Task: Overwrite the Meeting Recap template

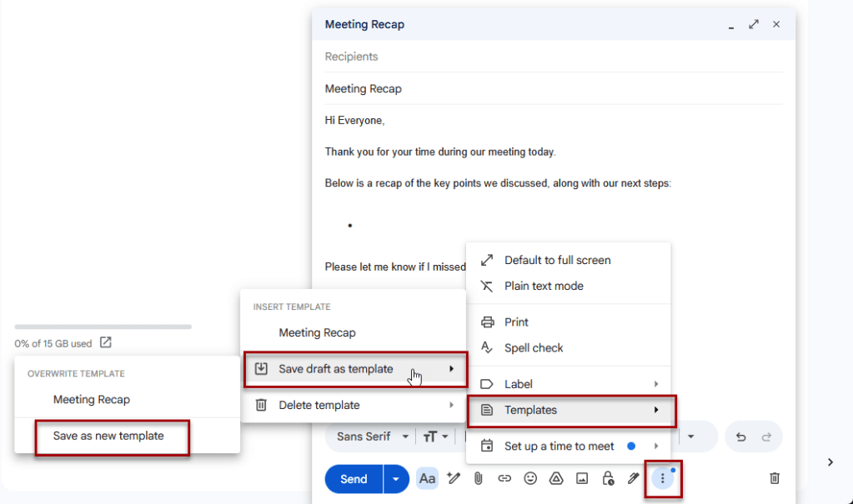Action: (127, 400)
